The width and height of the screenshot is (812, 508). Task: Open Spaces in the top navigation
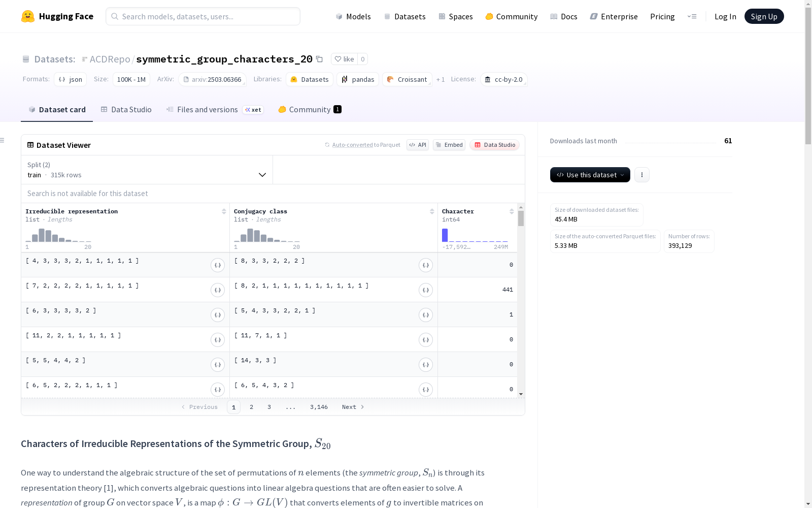(456, 16)
